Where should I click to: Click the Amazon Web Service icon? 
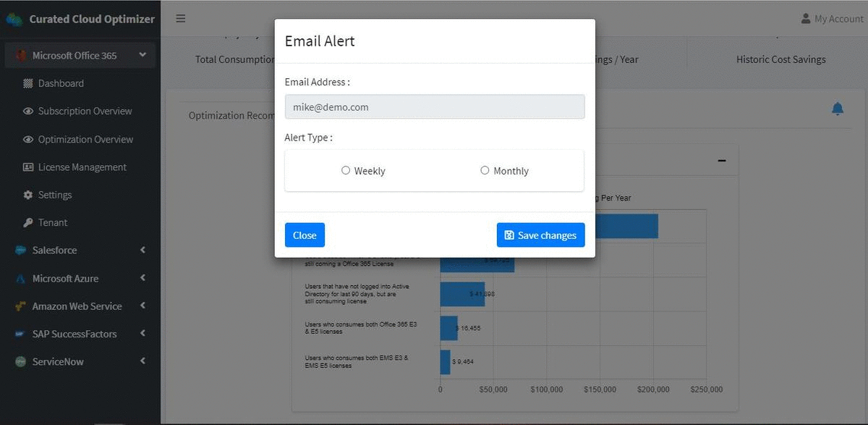tap(21, 306)
